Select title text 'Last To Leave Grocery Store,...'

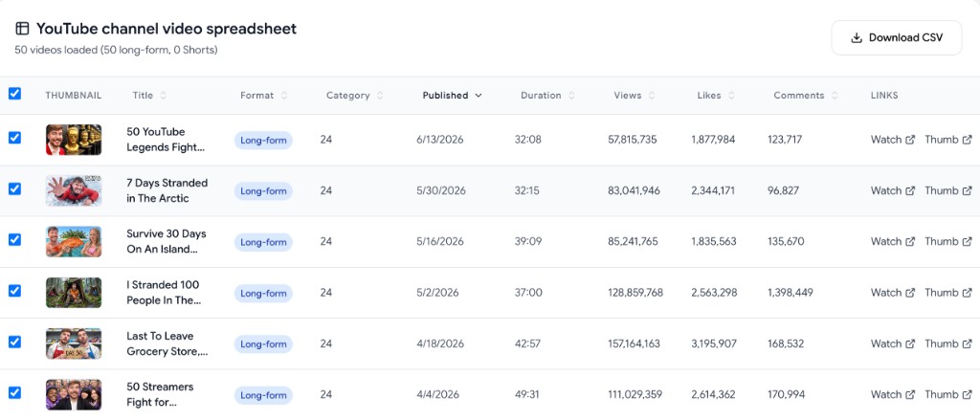click(x=167, y=343)
